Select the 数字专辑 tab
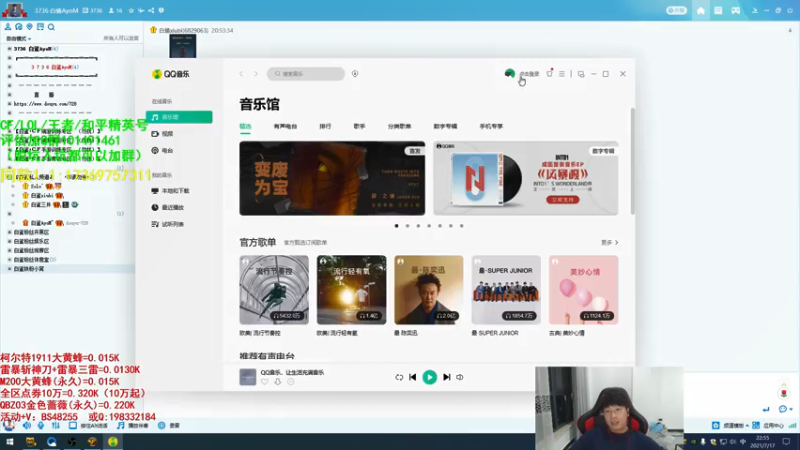800x450 pixels. pyautogui.click(x=445, y=127)
